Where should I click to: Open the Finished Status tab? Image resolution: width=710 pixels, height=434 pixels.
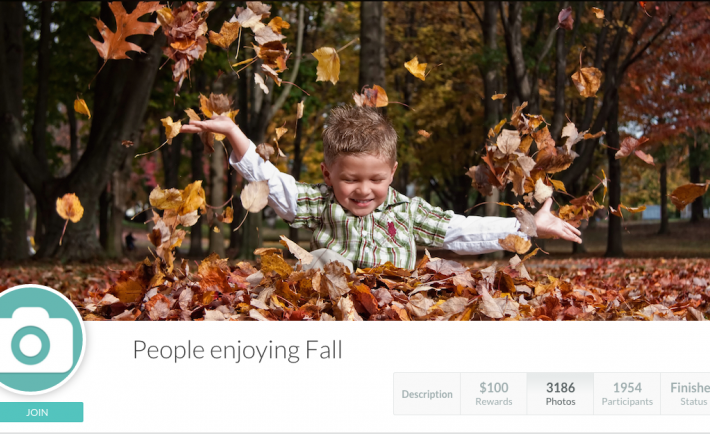coord(686,394)
